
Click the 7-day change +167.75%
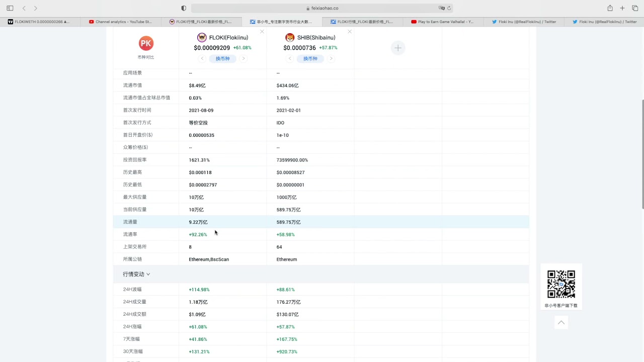[287, 339]
